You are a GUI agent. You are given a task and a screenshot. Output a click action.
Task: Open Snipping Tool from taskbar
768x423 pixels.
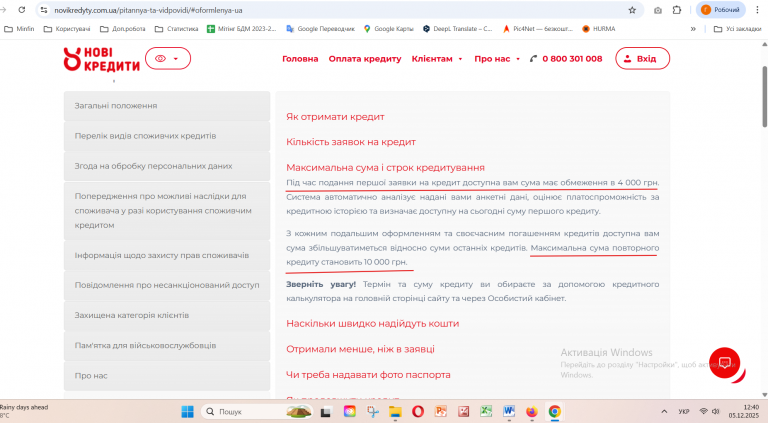[373, 412]
